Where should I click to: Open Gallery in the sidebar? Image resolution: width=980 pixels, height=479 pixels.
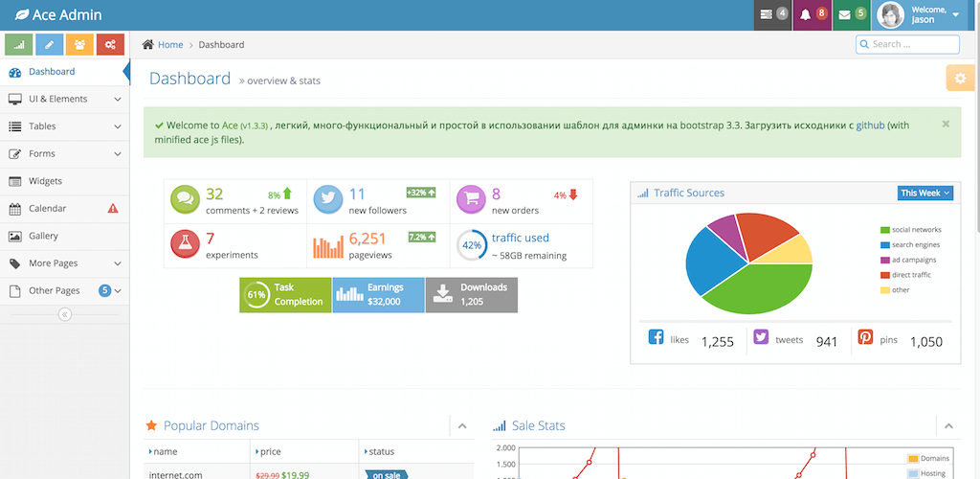click(x=65, y=236)
